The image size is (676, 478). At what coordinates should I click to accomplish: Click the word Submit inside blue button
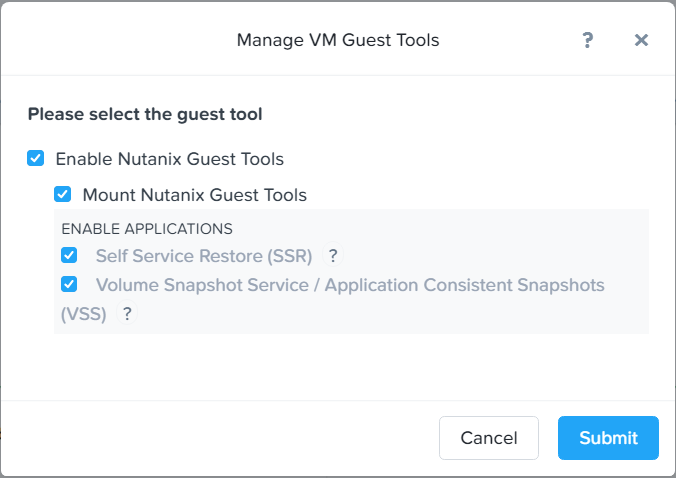608,438
